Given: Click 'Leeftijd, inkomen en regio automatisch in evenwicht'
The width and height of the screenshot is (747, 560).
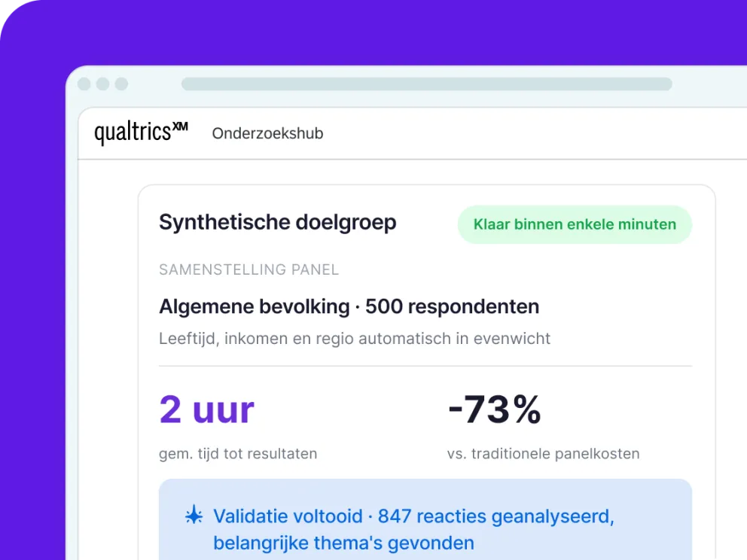Looking at the screenshot, I should 355,339.
